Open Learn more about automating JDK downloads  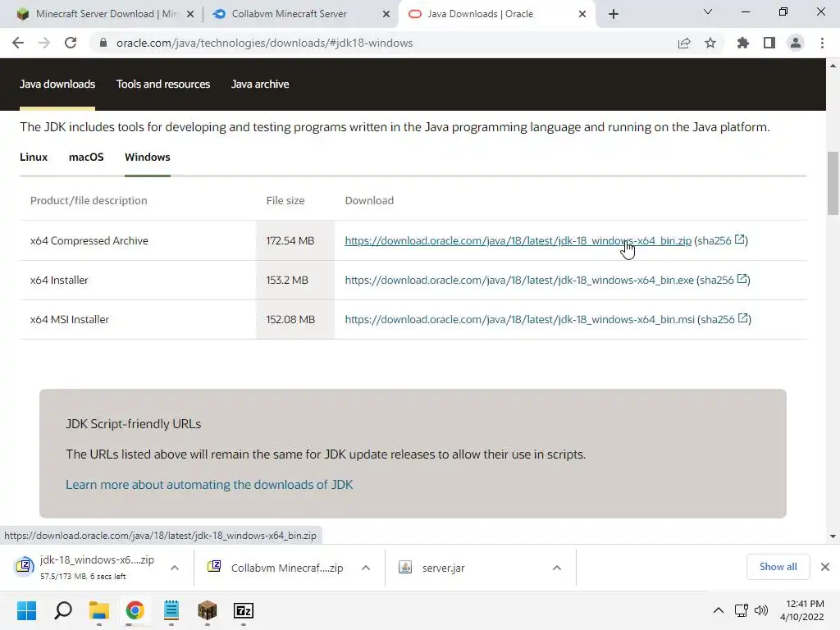click(209, 485)
